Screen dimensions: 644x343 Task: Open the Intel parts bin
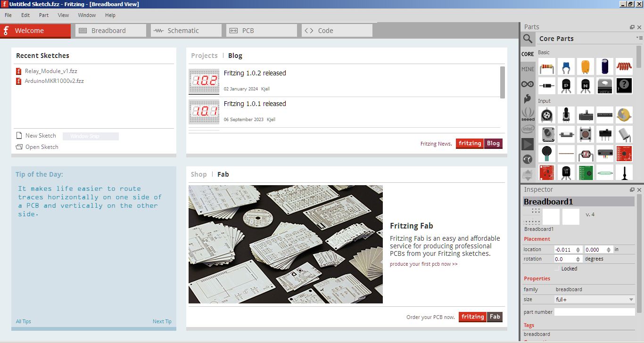coord(528,129)
